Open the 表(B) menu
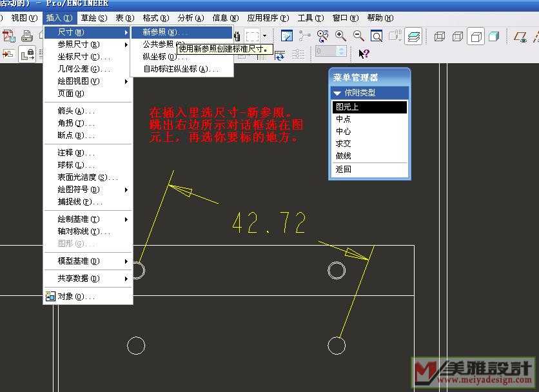 [x=124, y=18]
